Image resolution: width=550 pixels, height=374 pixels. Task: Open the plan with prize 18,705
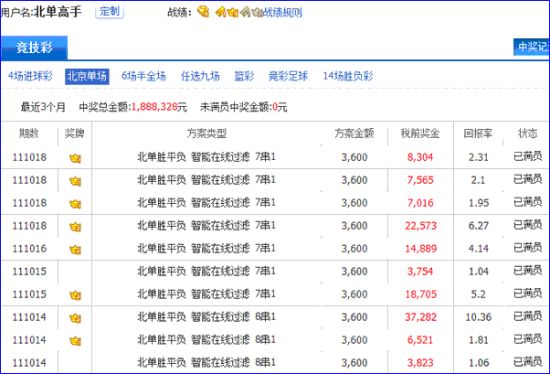pyautogui.click(x=206, y=294)
